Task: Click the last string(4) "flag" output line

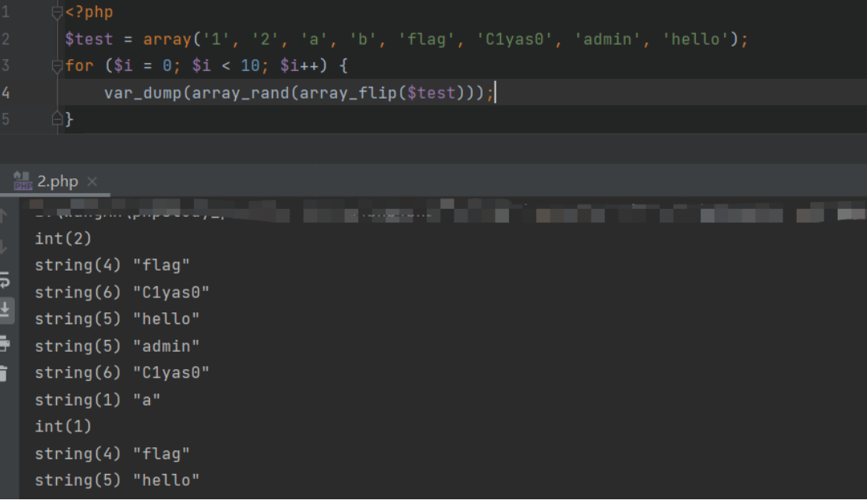Action: coord(112,454)
